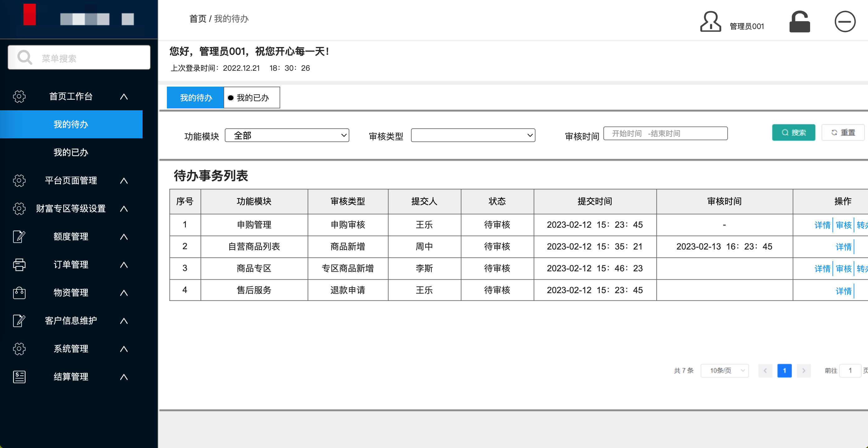This screenshot has height=448, width=868.
Task: Open 详情 for row 2 自营商品列表
Action: [x=843, y=247]
